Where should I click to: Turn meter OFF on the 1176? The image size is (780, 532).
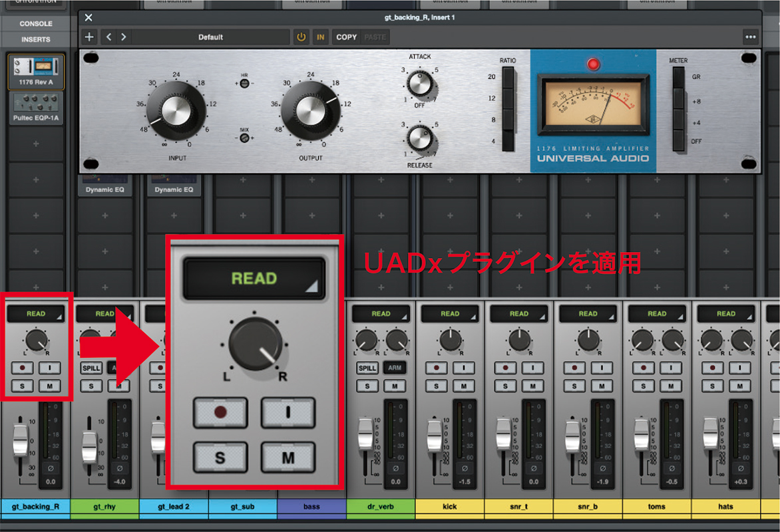[679, 141]
